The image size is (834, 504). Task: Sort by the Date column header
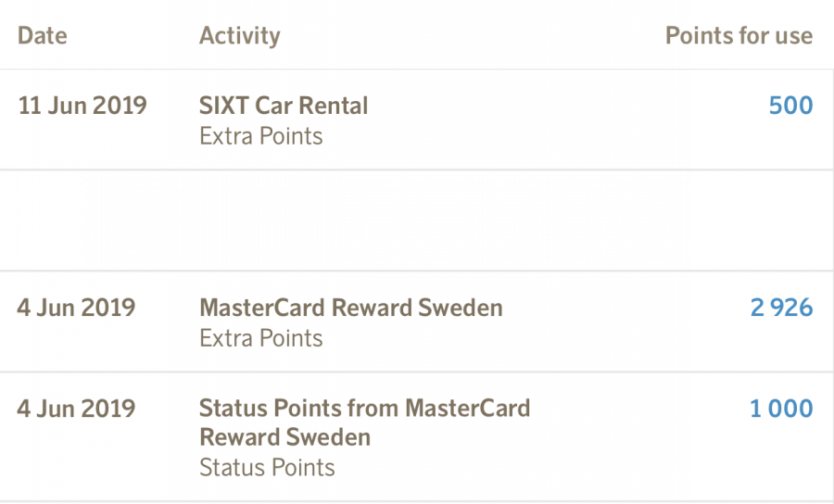(43, 36)
